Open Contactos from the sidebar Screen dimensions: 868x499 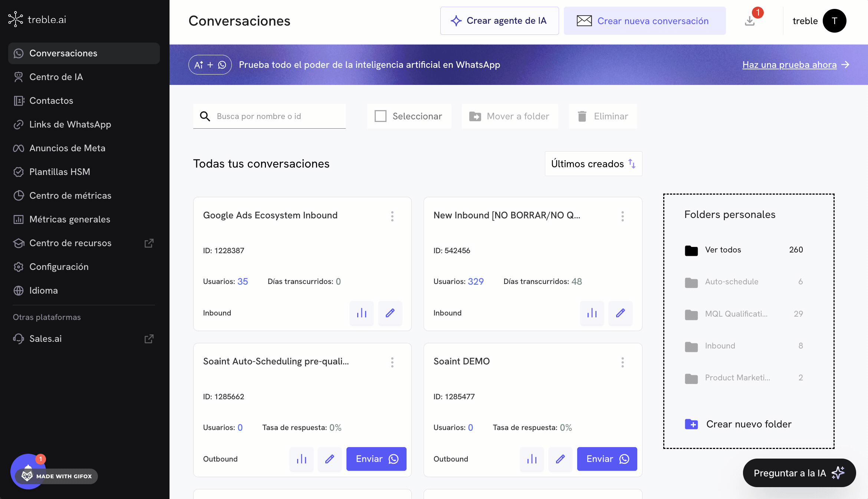click(x=51, y=100)
